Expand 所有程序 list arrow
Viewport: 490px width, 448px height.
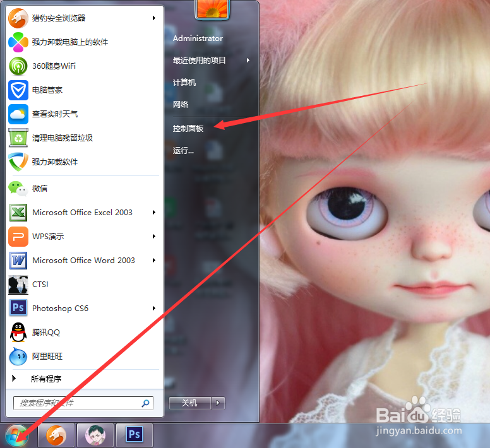point(14,379)
